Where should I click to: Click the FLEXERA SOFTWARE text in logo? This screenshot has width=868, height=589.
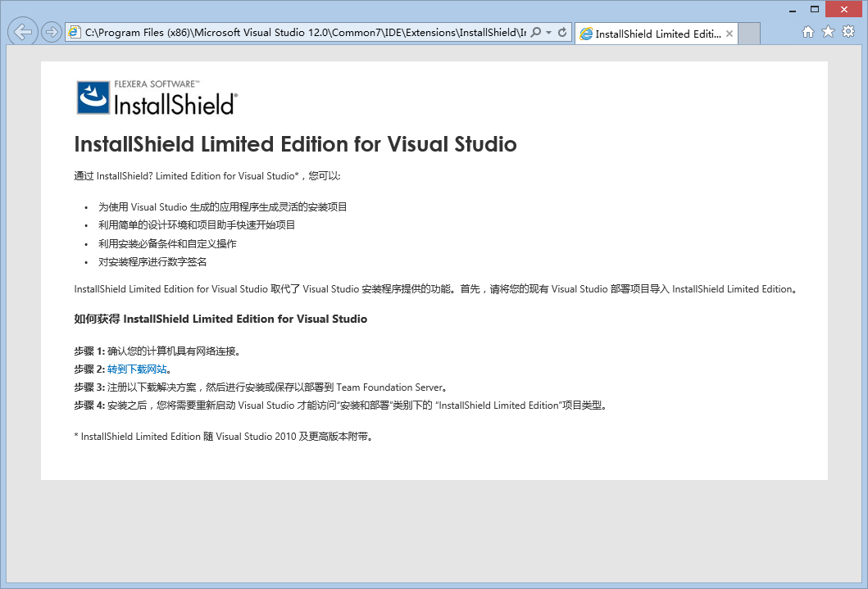pos(156,84)
